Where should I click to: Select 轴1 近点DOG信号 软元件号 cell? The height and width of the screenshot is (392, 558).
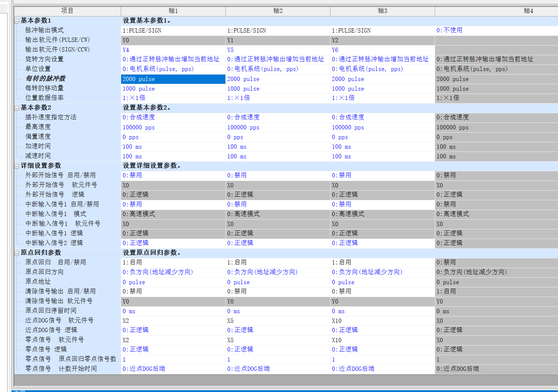[173, 321]
